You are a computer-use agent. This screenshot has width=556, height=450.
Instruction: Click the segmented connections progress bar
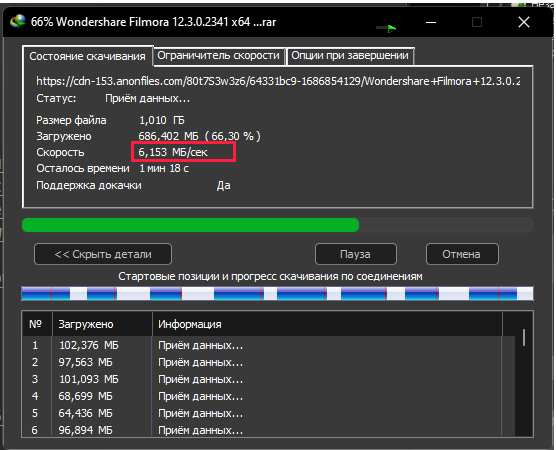(x=277, y=294)
